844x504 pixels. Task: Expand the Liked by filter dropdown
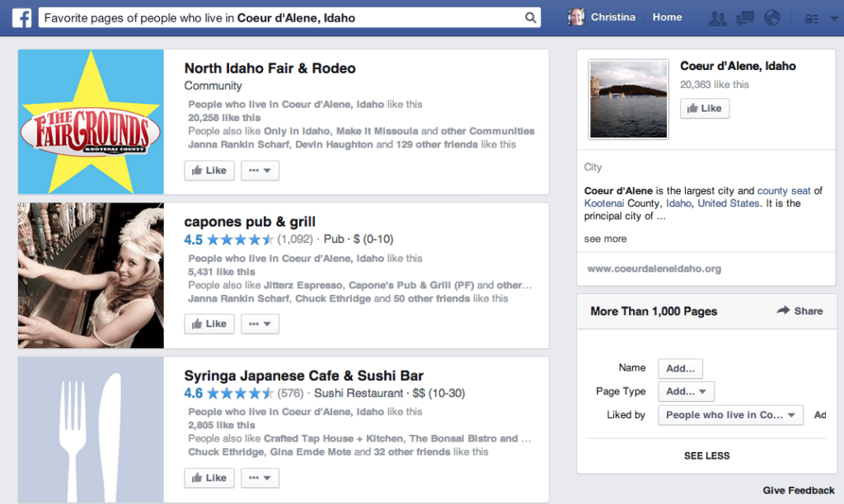[x=730, y=415]
